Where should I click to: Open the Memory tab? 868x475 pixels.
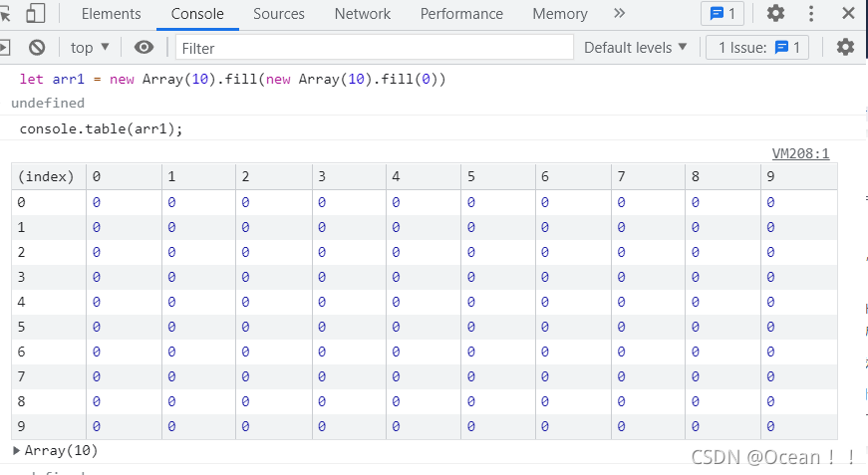(559, 14)
